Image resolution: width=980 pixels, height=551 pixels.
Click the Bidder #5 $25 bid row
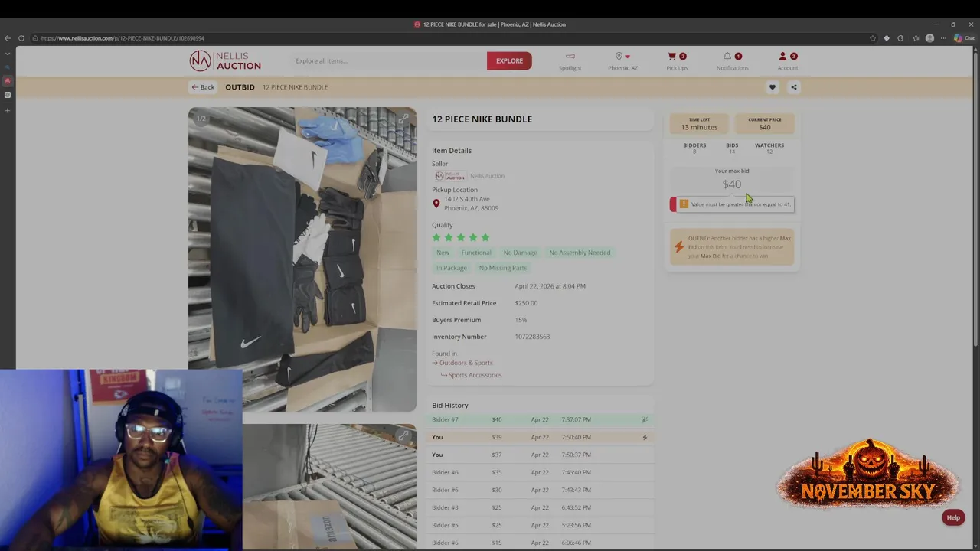tap(541, 525)
